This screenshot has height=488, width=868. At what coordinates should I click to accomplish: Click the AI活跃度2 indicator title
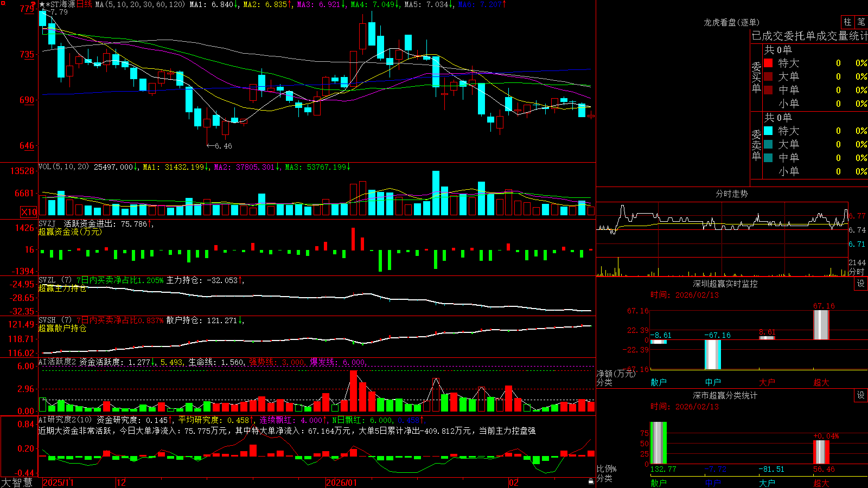click(58, 362)
